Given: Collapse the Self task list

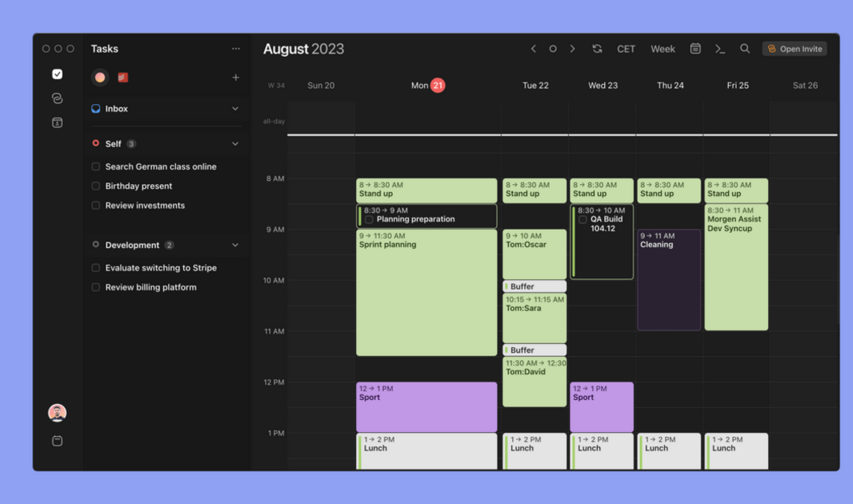Looking at the screenshot, I should 235,143.
